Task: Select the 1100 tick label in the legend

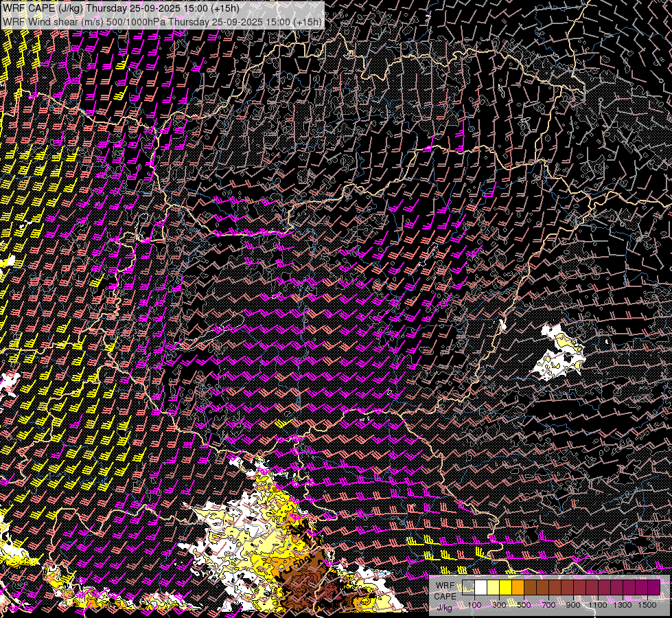Action: tap(598, 605)
